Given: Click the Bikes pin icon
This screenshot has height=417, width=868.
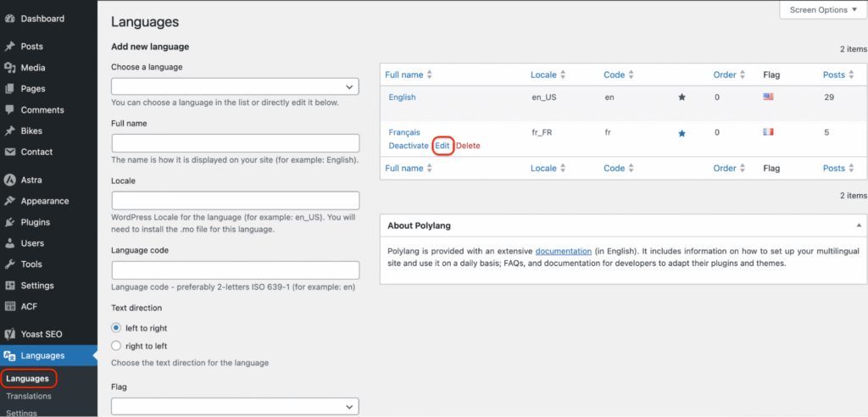Looking at the screenshot, I should point(9,131).
